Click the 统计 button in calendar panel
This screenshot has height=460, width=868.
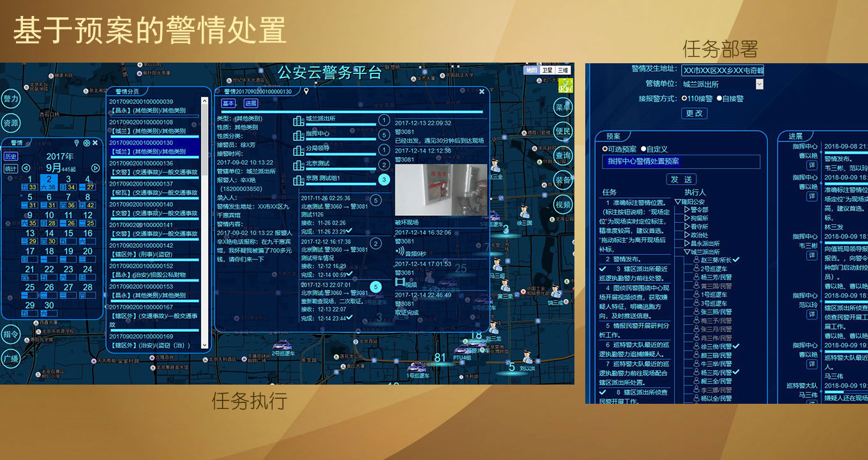[x=11, y=169]
